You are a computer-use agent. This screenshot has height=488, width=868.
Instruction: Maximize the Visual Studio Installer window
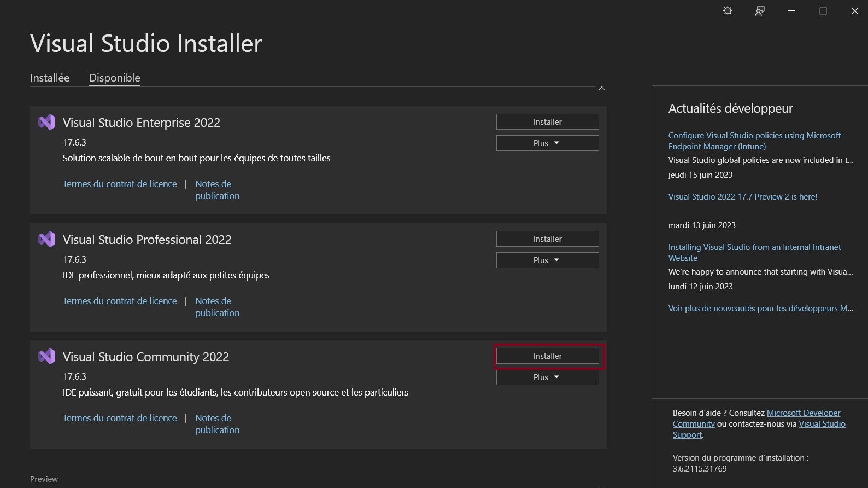click(823, 11)
